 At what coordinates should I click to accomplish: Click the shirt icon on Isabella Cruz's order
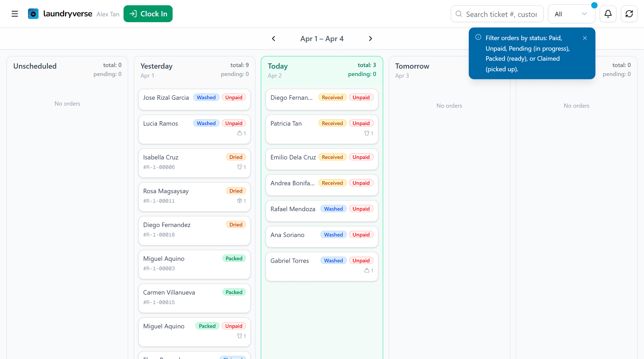tap(239, 167)
